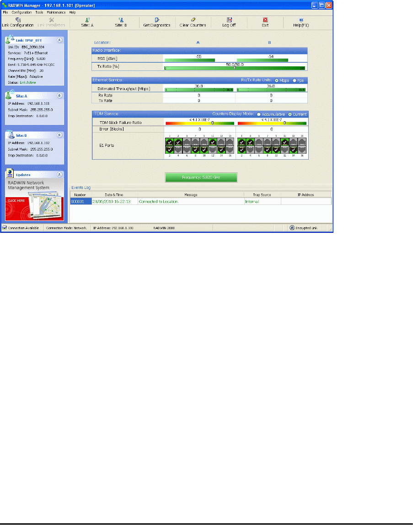
Task: Click the Trap Source column header
Action: coord(262,195)
